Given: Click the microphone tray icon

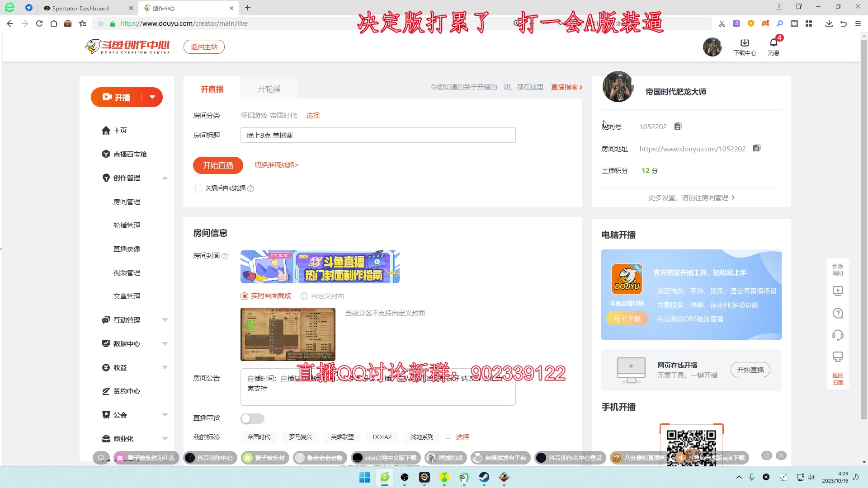Looking at the screenshot, I should (x=752, y=477).
